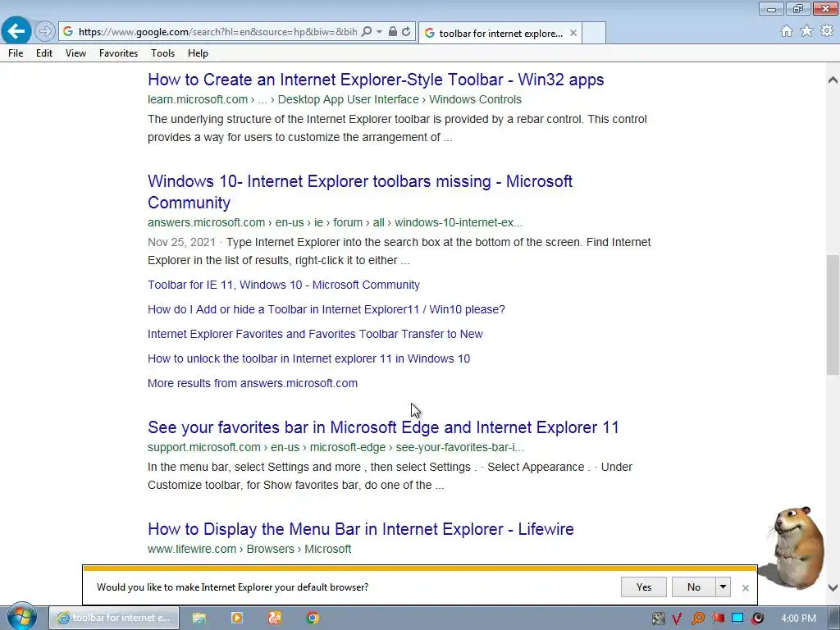Click 'More results from answers.microsoft.com'
Viewport: 840px width, 630px height.
coord(253,384)
